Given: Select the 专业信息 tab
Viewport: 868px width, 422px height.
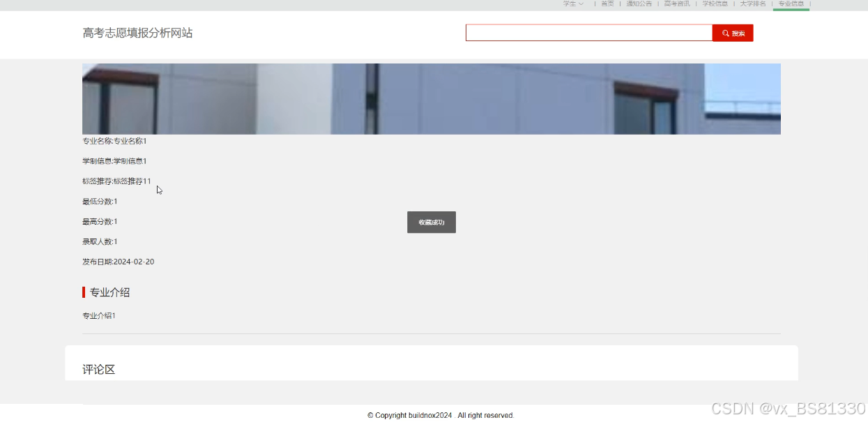Looking at the screenshot, I should point(791,3).
